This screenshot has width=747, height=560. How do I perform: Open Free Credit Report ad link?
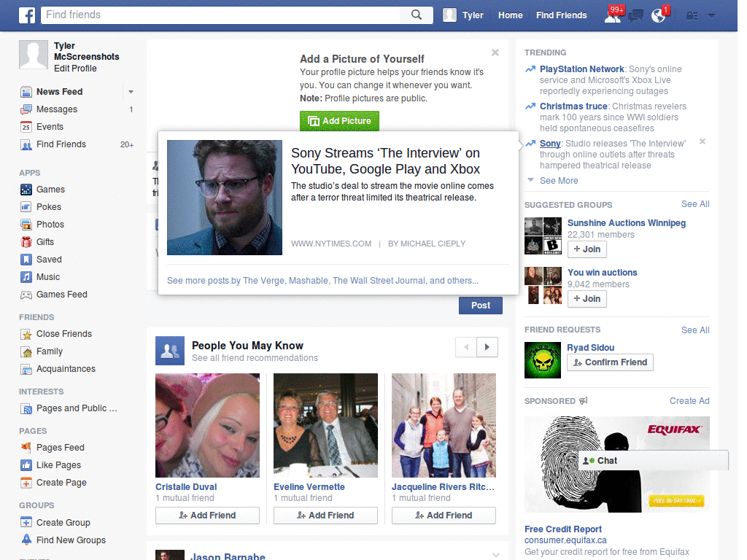coord(563,529)
